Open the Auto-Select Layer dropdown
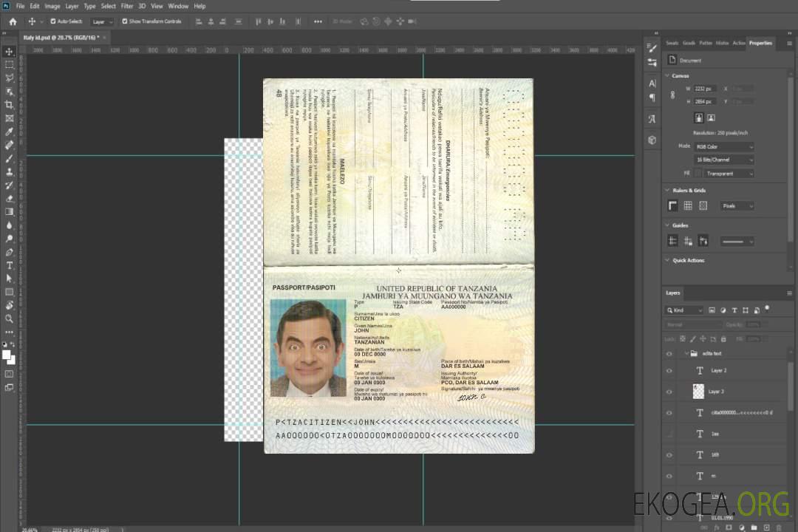 (102, 22)
